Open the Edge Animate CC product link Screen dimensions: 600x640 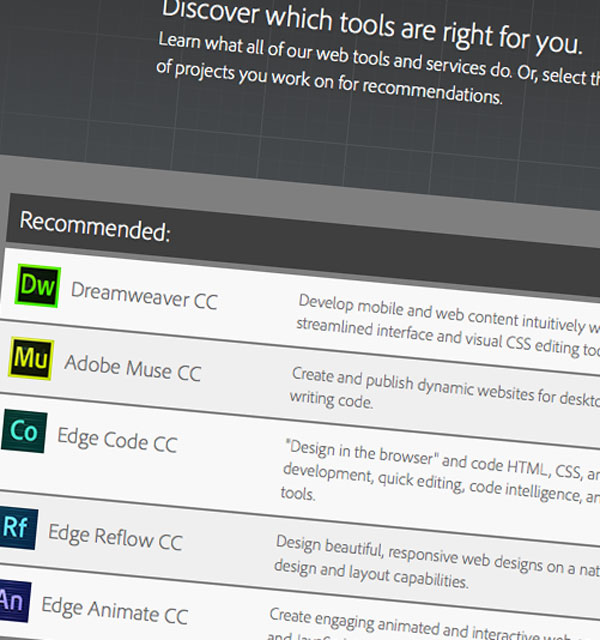115,611
